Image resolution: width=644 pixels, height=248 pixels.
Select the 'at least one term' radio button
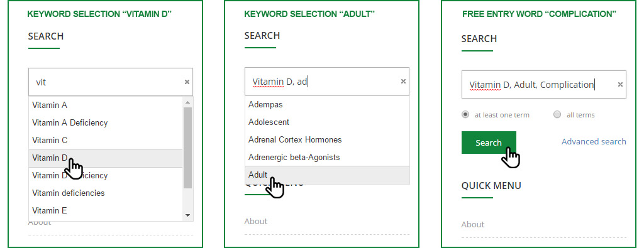[x=465, y=114]
